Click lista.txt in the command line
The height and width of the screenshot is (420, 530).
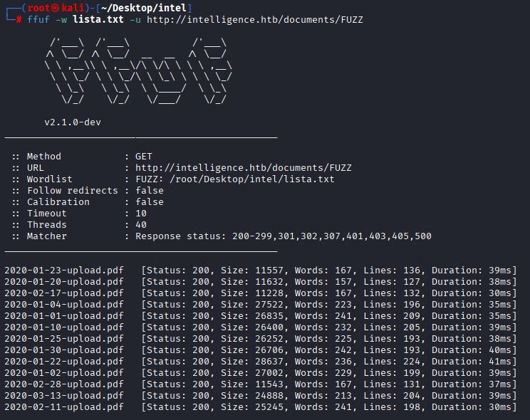(98, 20)
